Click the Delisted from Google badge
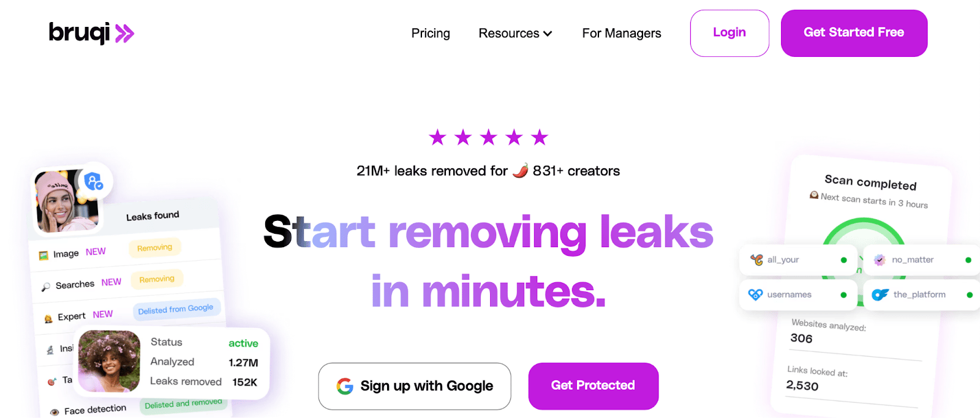Viewport: 980px width, 418px height. [x=176, y=309]
